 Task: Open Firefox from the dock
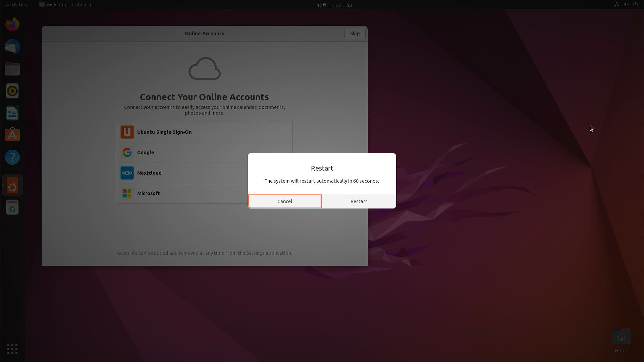click(12, 24)
